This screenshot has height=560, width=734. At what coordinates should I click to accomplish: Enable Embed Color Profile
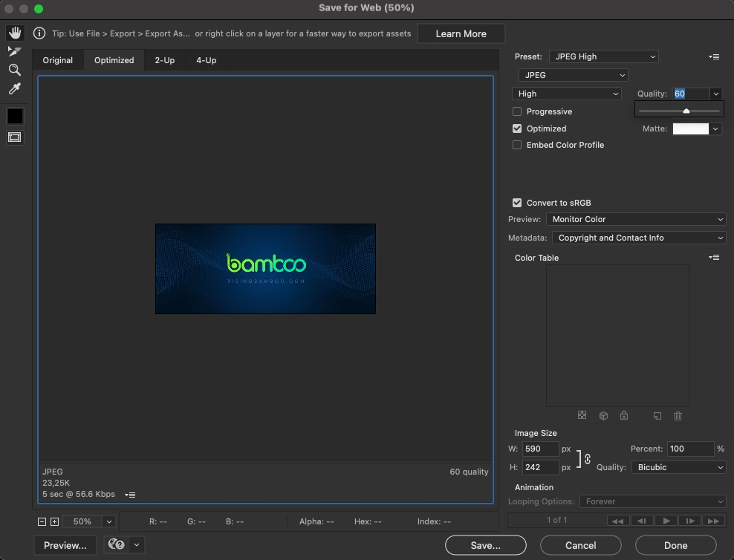[x=517, y=146]
